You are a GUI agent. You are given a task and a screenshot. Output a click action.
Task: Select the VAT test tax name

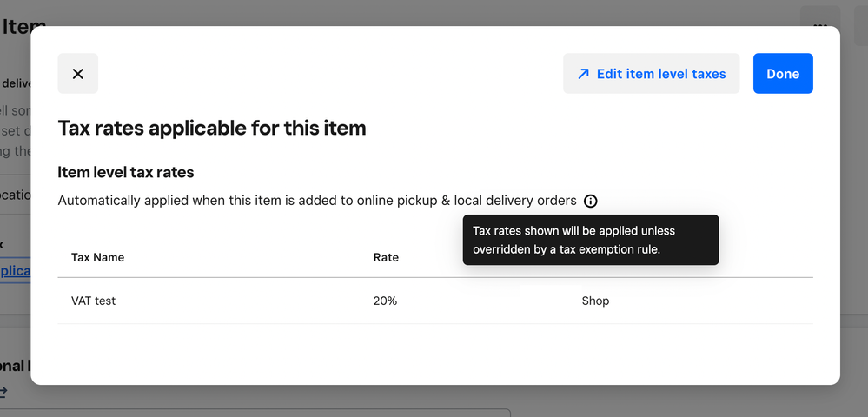93,301
